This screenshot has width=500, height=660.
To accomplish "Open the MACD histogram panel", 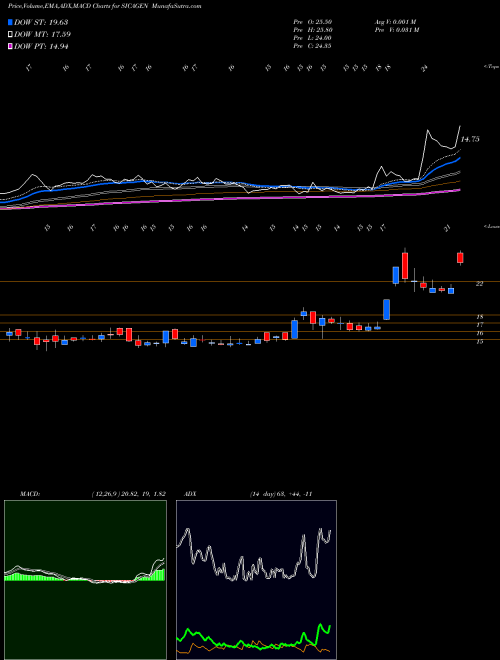I will click(85, 580).
